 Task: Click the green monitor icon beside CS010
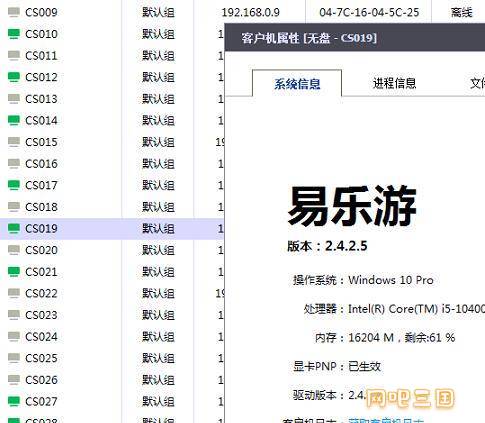14,34
